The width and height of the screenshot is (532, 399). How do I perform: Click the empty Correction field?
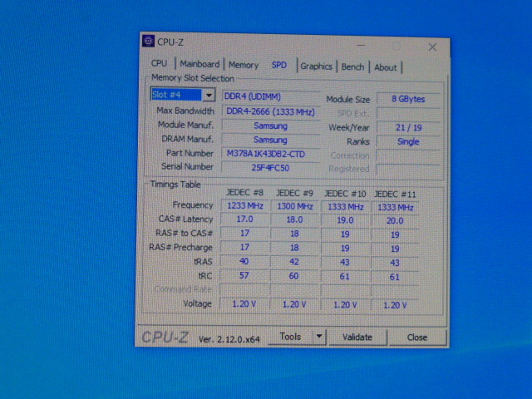(408, 156)
